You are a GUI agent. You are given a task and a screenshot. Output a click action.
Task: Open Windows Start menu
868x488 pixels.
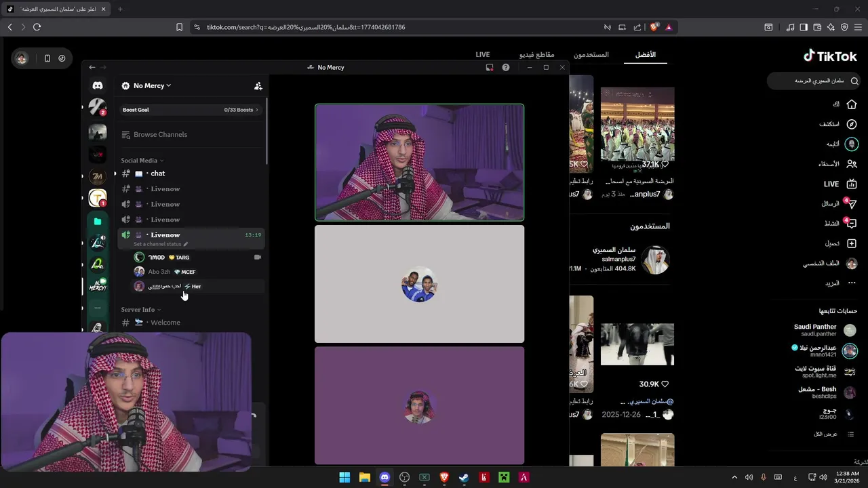(x=344, y=477)
